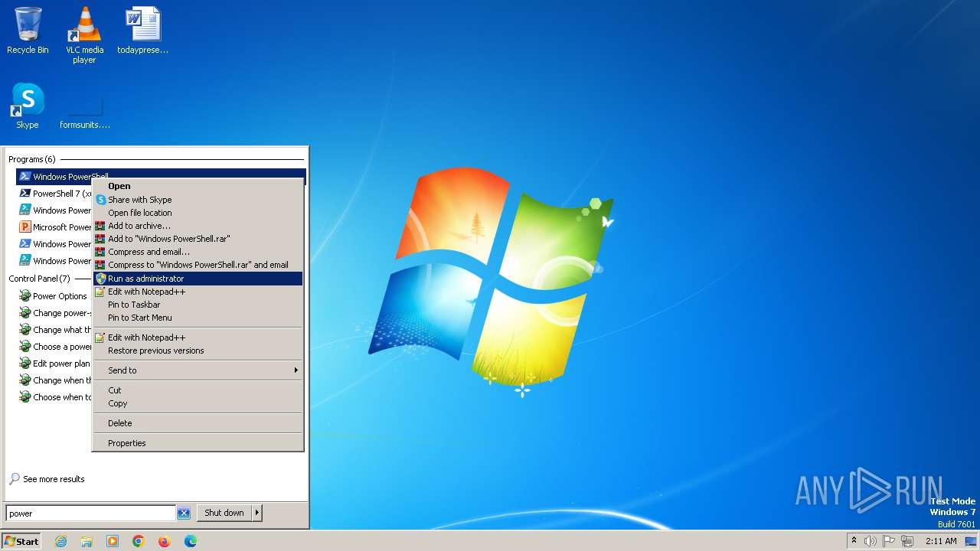This screenshot has height=551, width=980.
Task: Open Change power-saving settings result
Action: 54,313
